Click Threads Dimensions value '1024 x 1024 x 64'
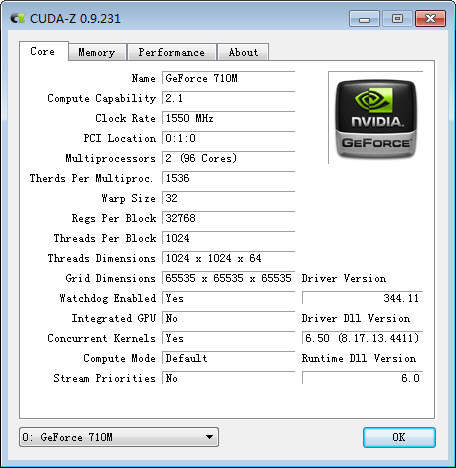Viewport: 456px width, 468px height. coord(229,258)
